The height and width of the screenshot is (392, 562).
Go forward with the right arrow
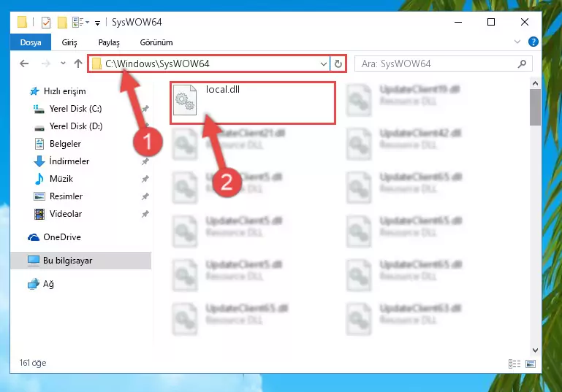coord(45,64)
